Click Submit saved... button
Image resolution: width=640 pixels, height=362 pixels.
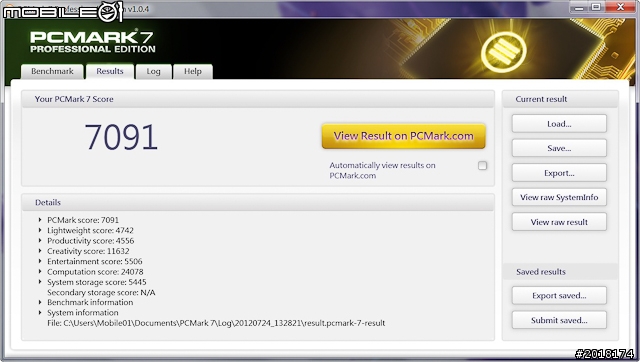click(559, 320)
